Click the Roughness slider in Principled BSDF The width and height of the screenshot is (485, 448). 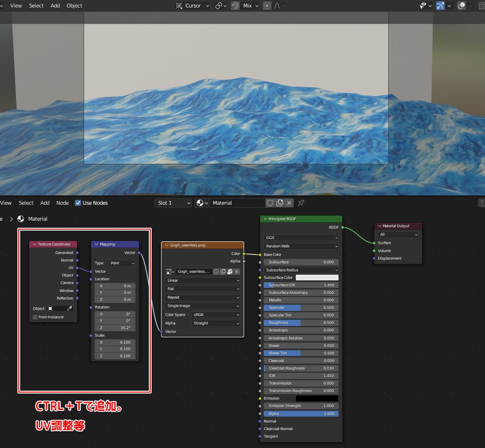point(301,323)
